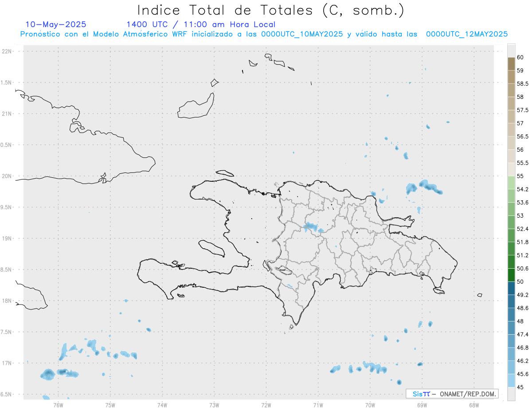Click the "45.6" colorbar value
Image resolution: width=532 pixels, height=411 pixels.
[x=522, y=374]
